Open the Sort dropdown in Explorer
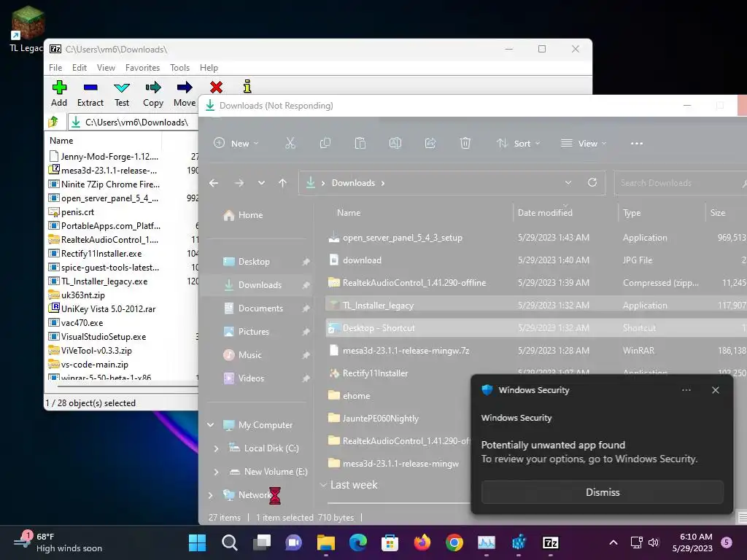747x560 pixels. pyautogui.click(x=519, y=144)
